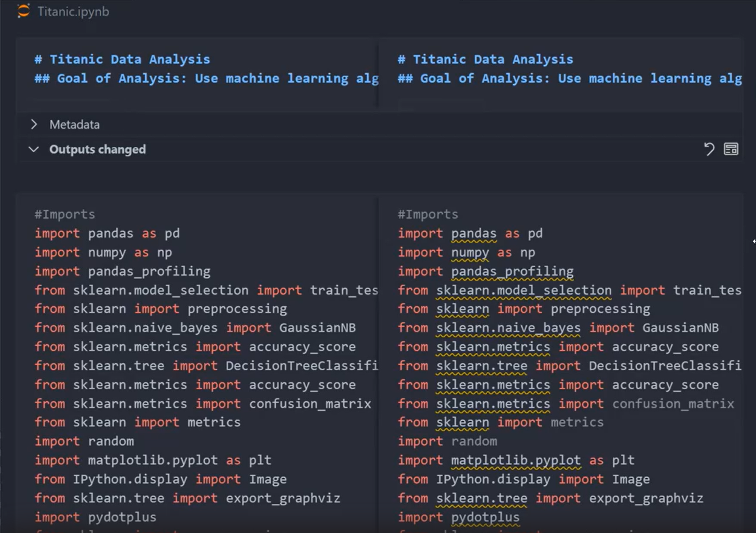
Task: Click '# Titanic Data Analysis' in the left pane
Action: 122,60
